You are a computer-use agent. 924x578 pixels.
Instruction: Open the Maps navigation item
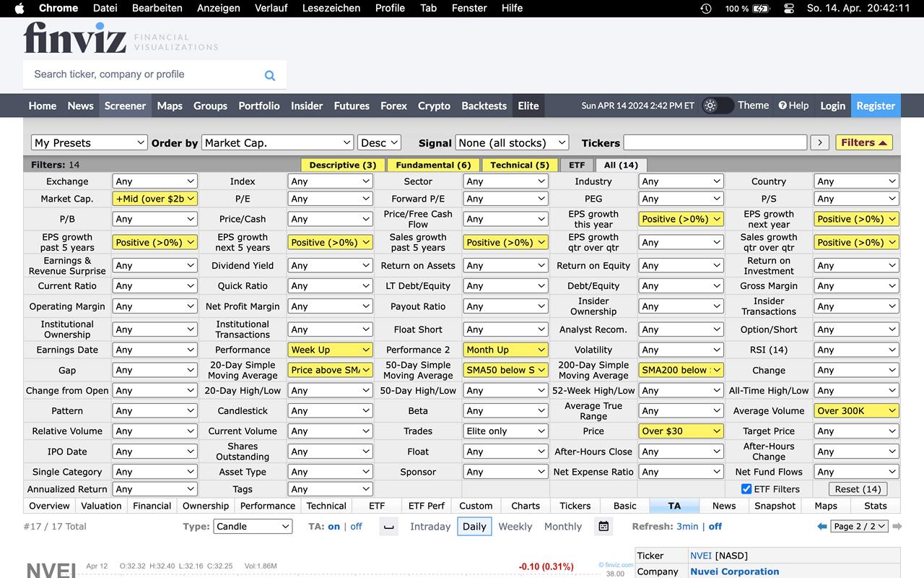[x=170, y=105]
